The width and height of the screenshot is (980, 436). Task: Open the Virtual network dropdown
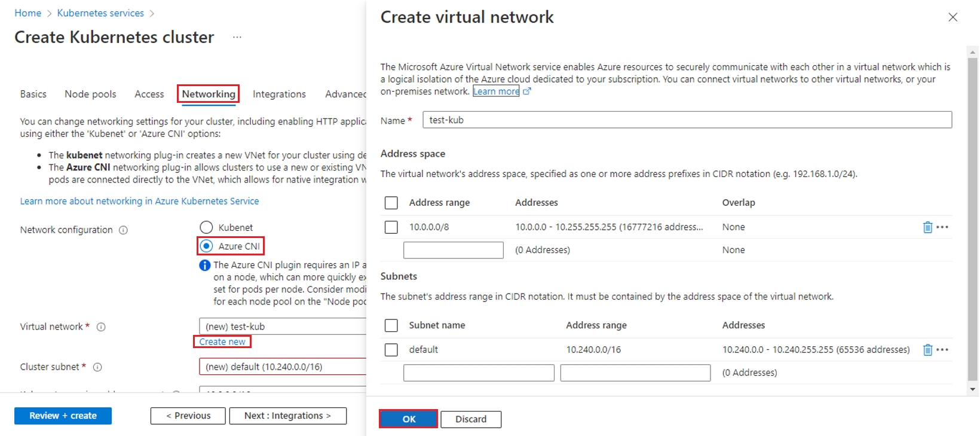282,327
